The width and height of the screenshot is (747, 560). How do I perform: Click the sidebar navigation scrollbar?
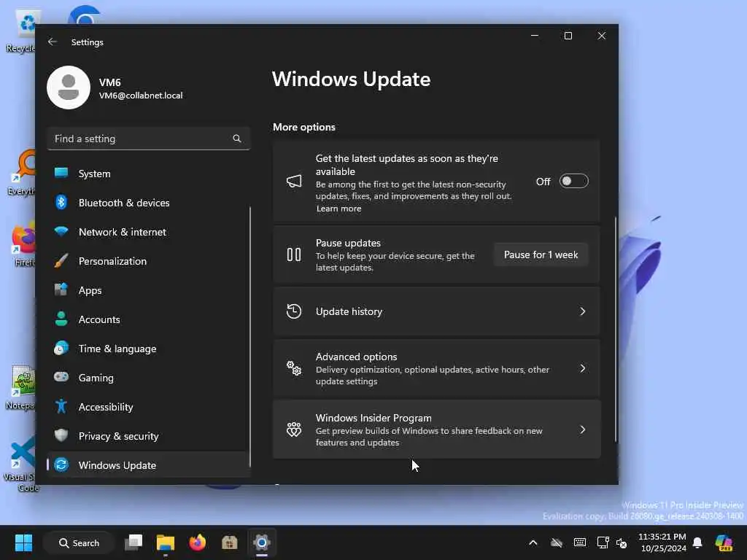click(x=249, y=335)
